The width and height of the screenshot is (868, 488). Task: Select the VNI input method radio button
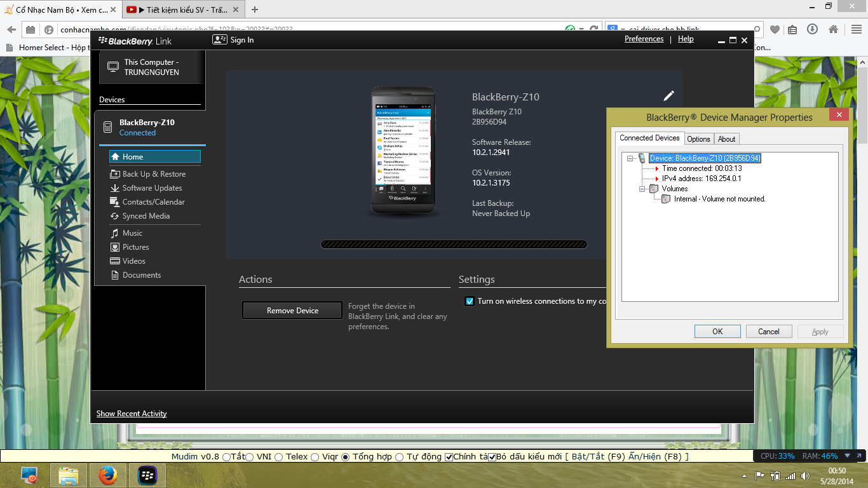point(250,457)
